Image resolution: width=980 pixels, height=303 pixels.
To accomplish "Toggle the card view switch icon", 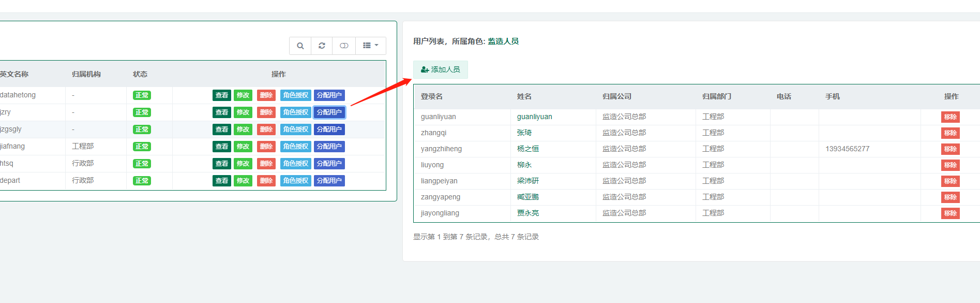I will point(344,46).
